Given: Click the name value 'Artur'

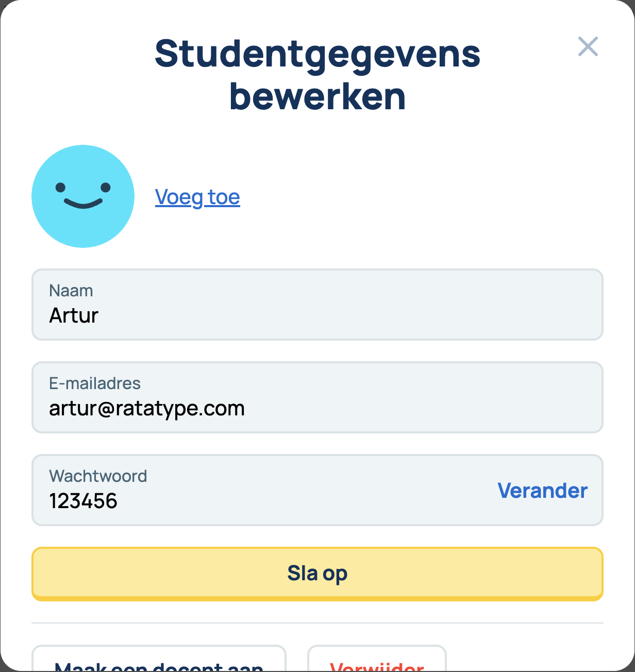Looking at the screenshot, I should pos(74,315).
